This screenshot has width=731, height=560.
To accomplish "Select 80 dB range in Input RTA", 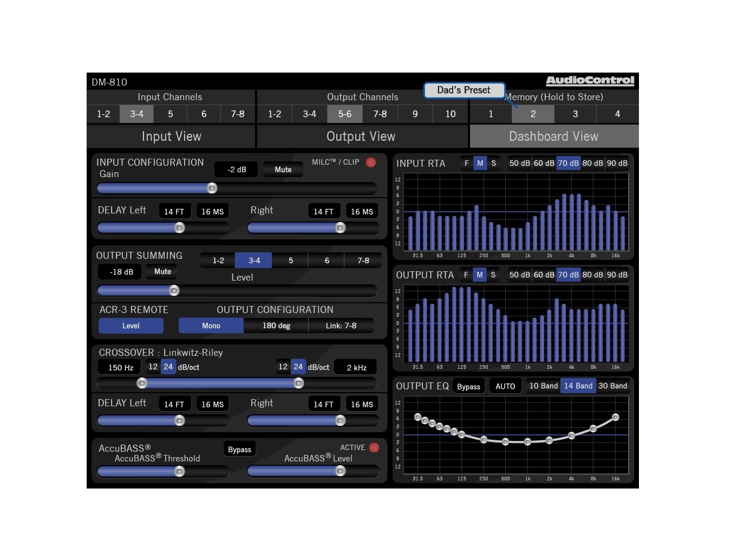I will 592,163.
